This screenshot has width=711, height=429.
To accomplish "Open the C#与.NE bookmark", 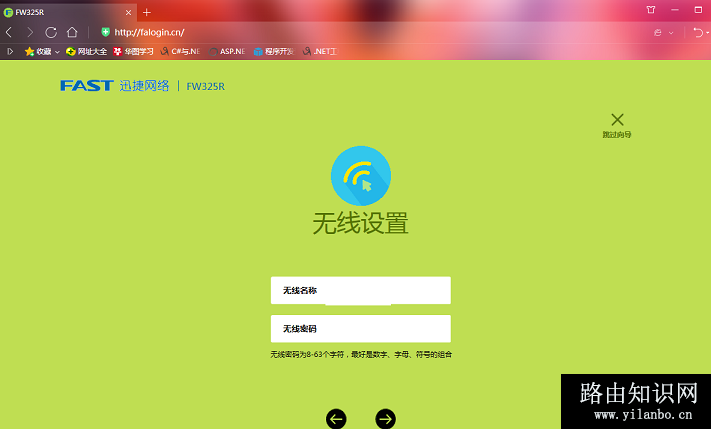I will (x=180, y=52).
